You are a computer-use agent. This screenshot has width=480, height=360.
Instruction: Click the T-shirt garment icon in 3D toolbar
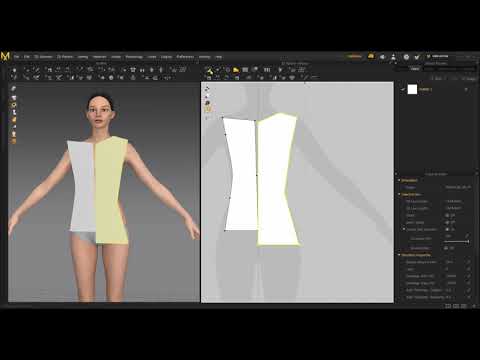click(133, 70)
